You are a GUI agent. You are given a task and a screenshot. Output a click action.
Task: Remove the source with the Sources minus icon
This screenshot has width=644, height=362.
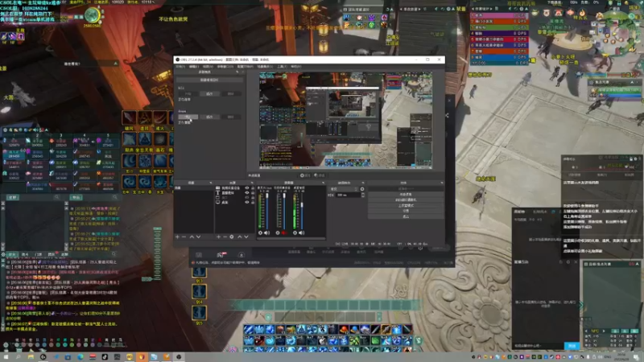[225, 237]
